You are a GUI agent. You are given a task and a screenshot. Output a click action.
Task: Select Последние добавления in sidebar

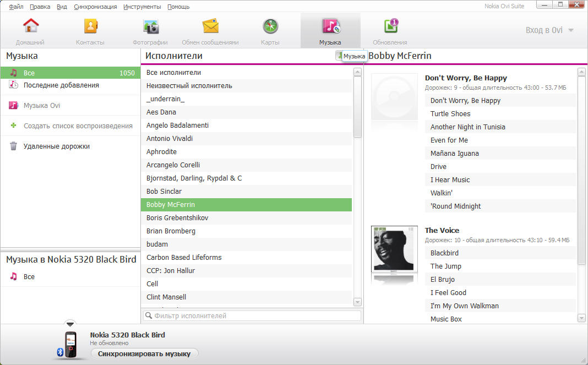[x=70, y=85]
